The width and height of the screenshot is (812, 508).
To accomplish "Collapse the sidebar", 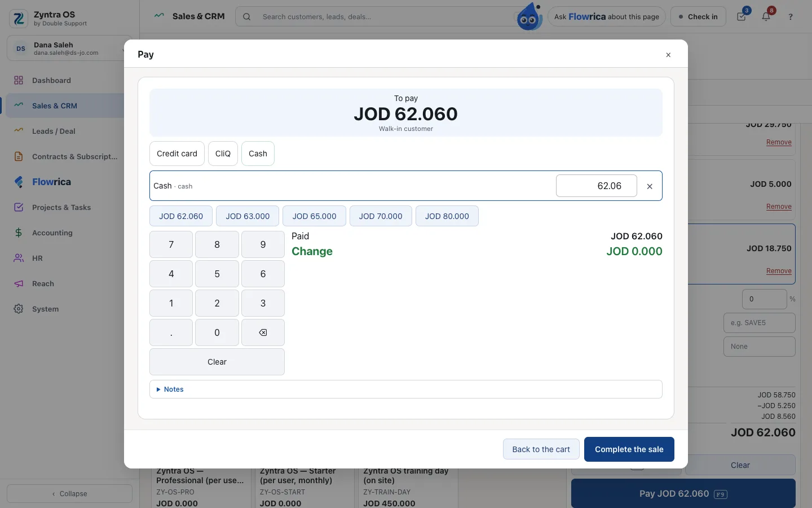I will pos(69,493).
